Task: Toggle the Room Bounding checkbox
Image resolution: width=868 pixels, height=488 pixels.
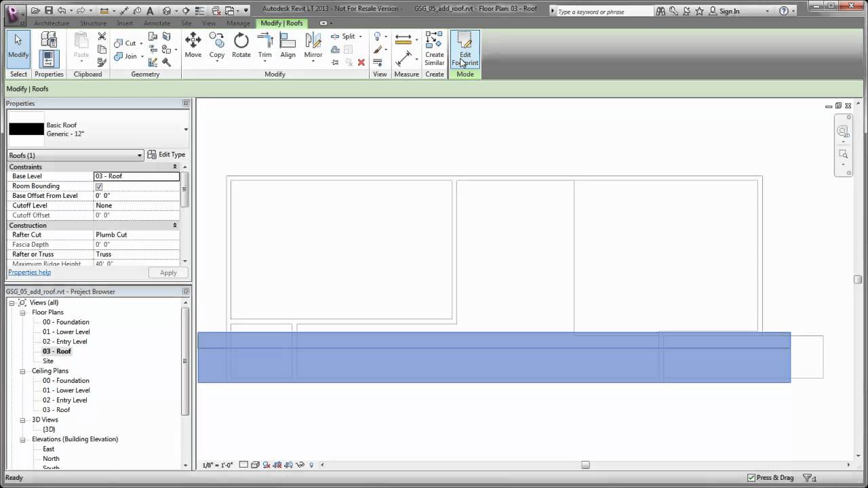Action: pyautogui.click(x=99, y=186)
